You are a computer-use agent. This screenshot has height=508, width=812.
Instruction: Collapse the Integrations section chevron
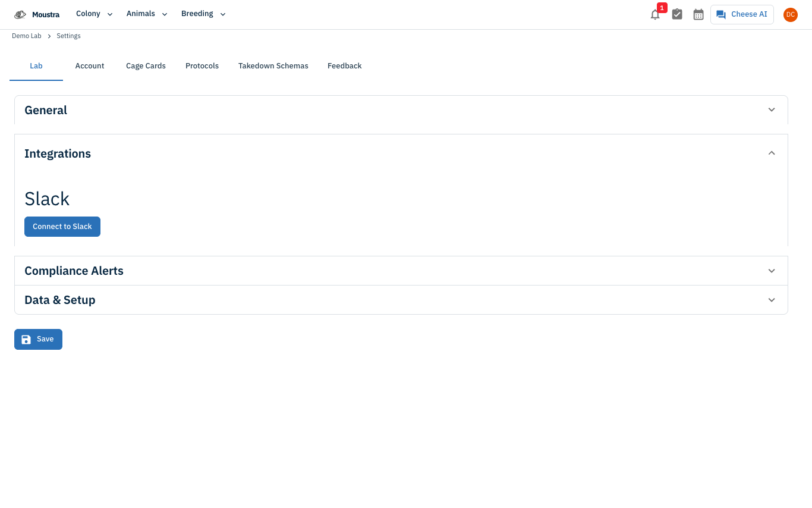pos(772,153)
